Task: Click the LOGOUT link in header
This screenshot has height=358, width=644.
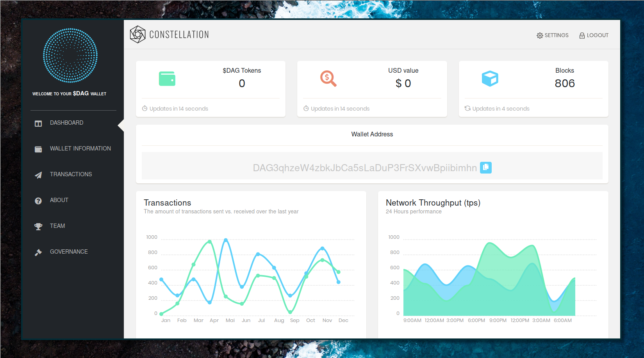Action: tap(598, 35)
